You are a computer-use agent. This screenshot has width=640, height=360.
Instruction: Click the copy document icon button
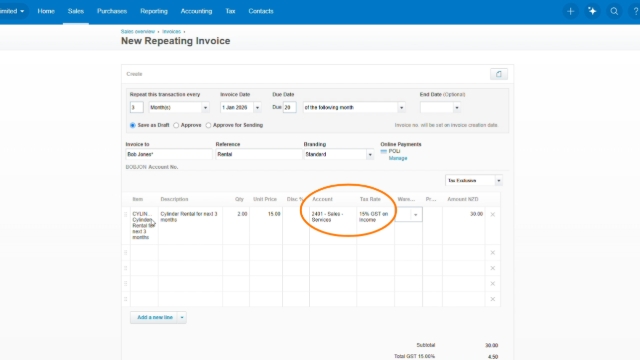(499, 74)
